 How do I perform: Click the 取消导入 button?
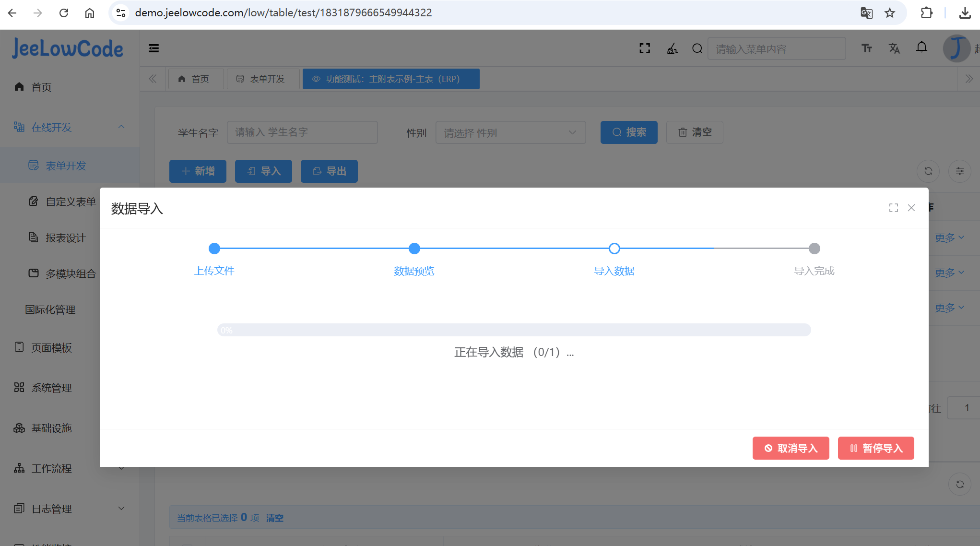(791, 448)
